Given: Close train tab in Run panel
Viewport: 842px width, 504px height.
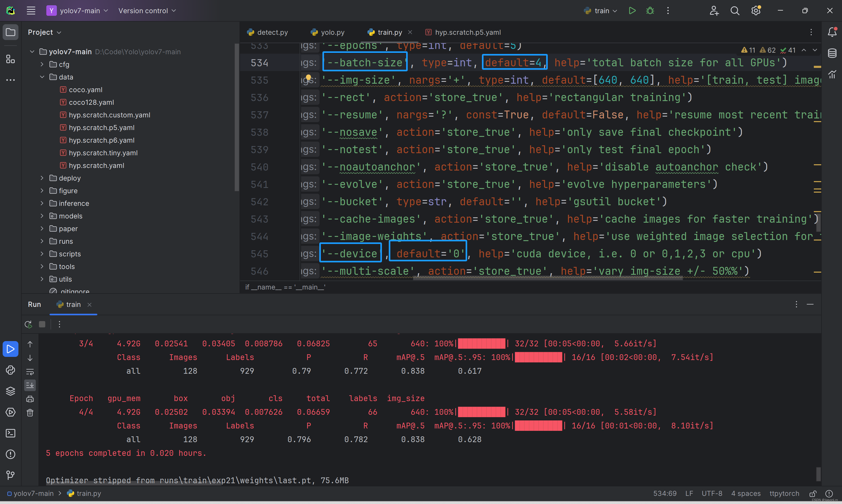Looking at the screenshot, I should 89,305.
